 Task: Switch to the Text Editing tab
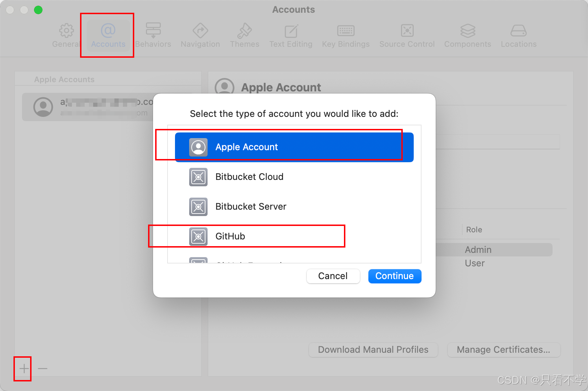point(291,36)
